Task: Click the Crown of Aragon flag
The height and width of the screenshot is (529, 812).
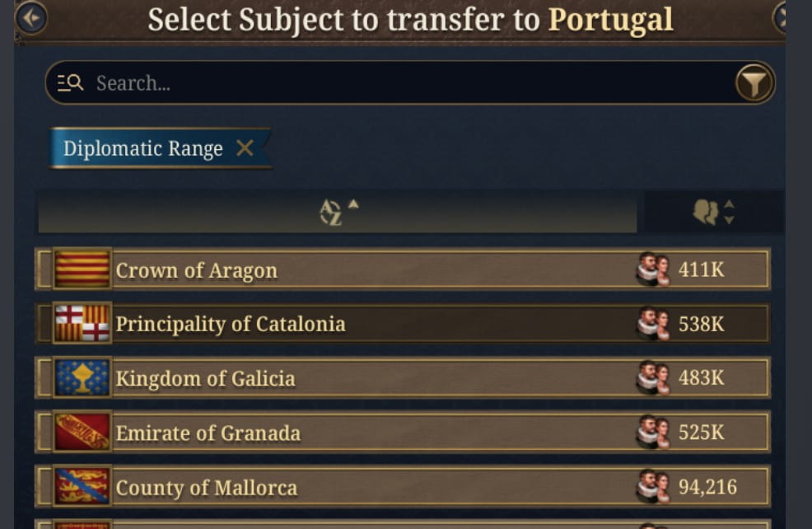Action: pyautogui.click(x=82, y=269)
